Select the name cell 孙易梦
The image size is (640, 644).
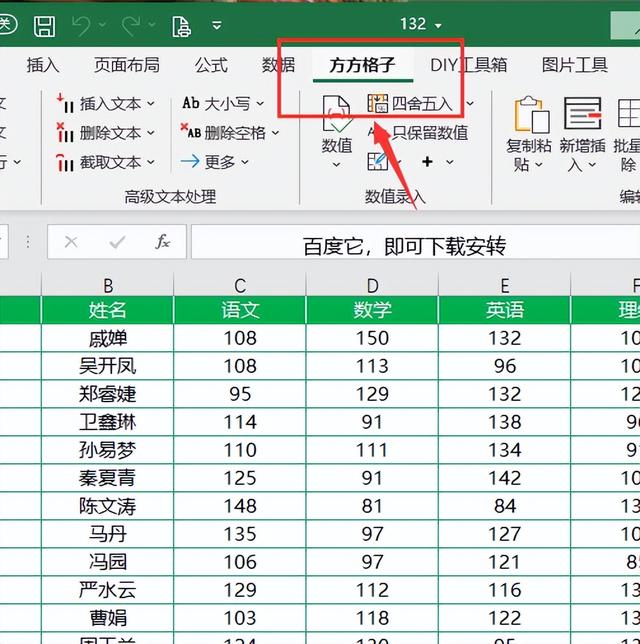tap(108, 450)
